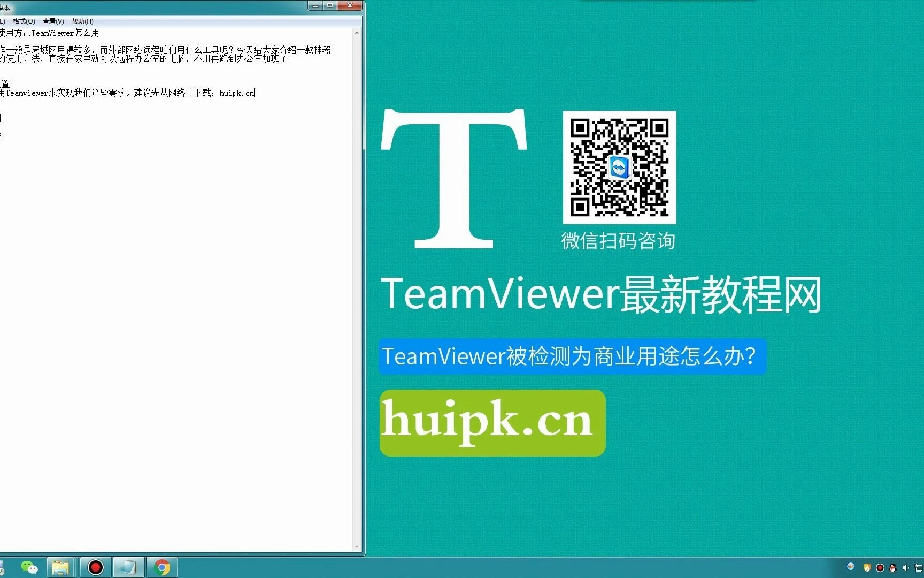
Task: Click the round blue tray icon
Action: pos(851,566)
